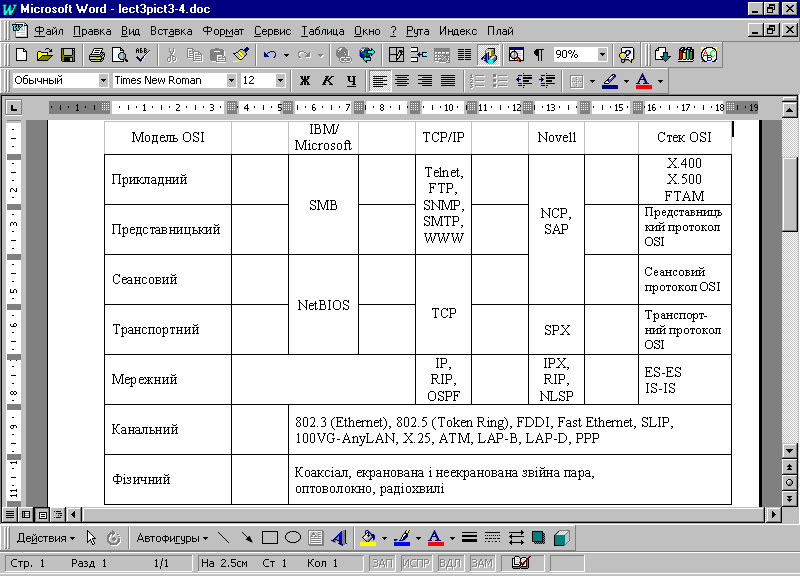
Task: Insert an Excel worksheet icon
Action: [x=442, y=55]
